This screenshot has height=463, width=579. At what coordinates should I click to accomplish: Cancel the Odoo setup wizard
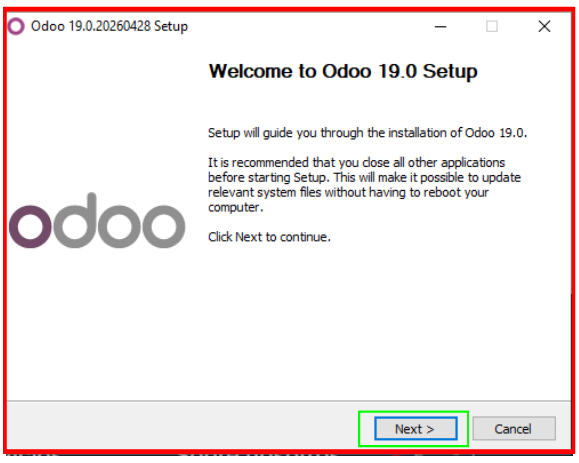coord(514,429)
